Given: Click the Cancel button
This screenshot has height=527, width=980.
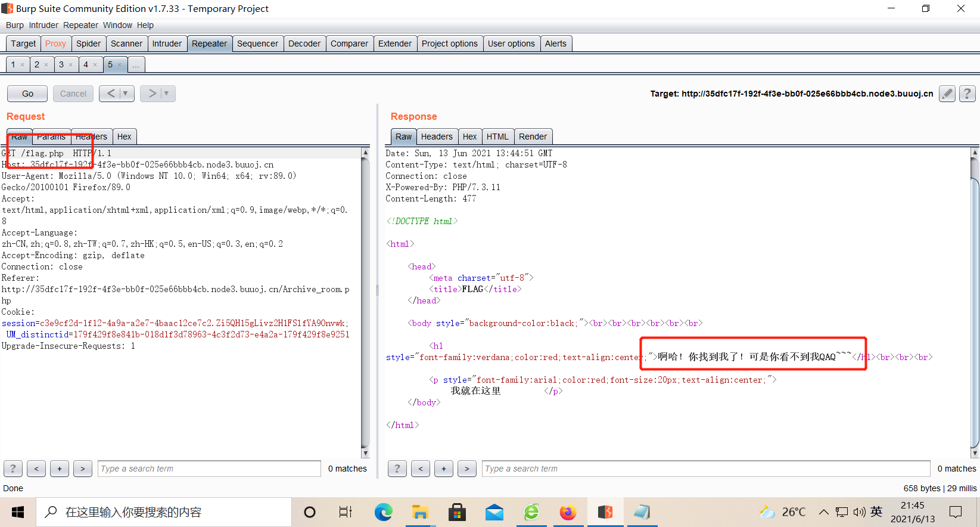Looking at the screenshot, I should pyautogui.click(x=73, y=94).
